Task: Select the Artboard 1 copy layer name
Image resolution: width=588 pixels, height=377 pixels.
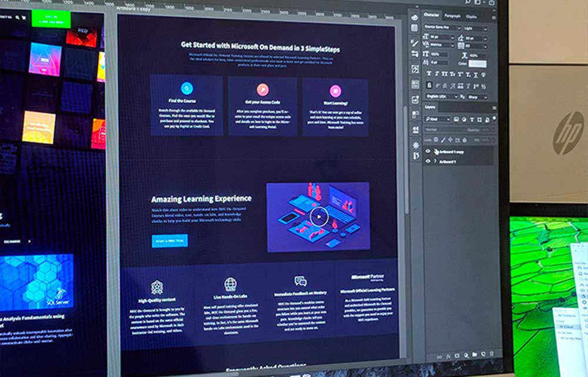Action: (452, 152)
